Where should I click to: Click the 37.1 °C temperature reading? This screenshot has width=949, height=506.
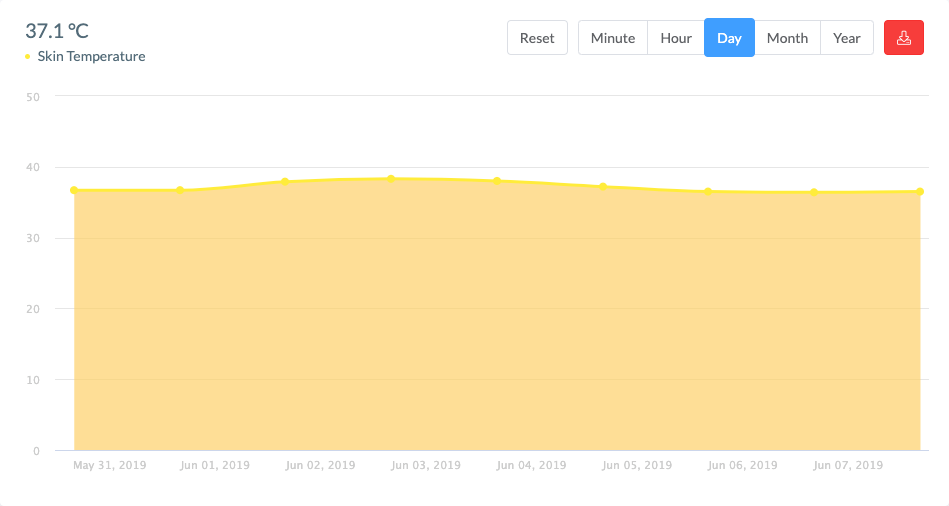(x=57, y=32)
